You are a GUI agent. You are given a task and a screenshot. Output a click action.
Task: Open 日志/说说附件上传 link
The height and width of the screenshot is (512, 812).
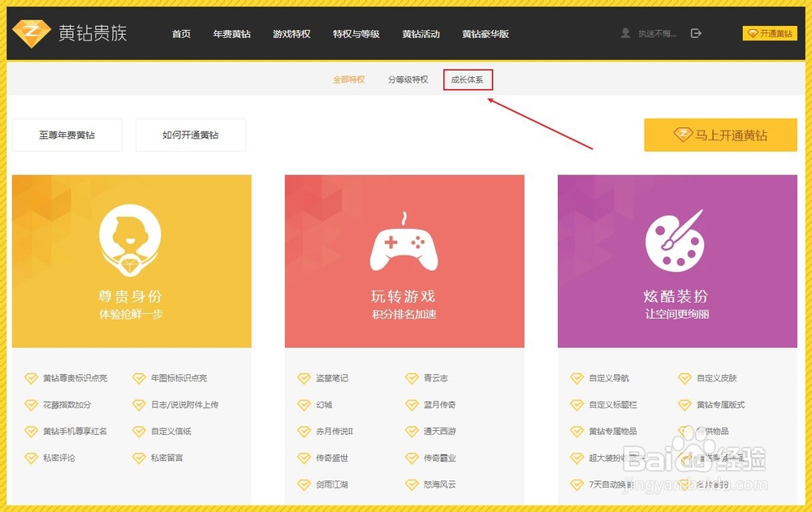click(184, 405)
